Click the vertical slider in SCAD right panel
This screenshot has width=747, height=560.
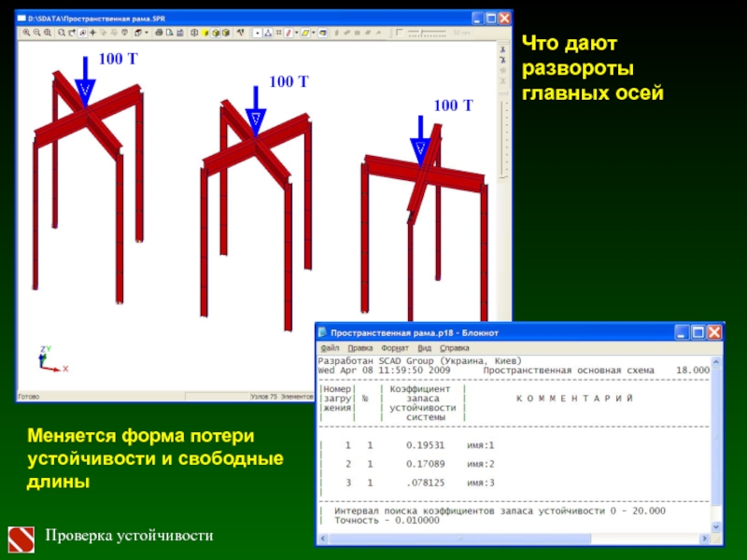(504, 138)
